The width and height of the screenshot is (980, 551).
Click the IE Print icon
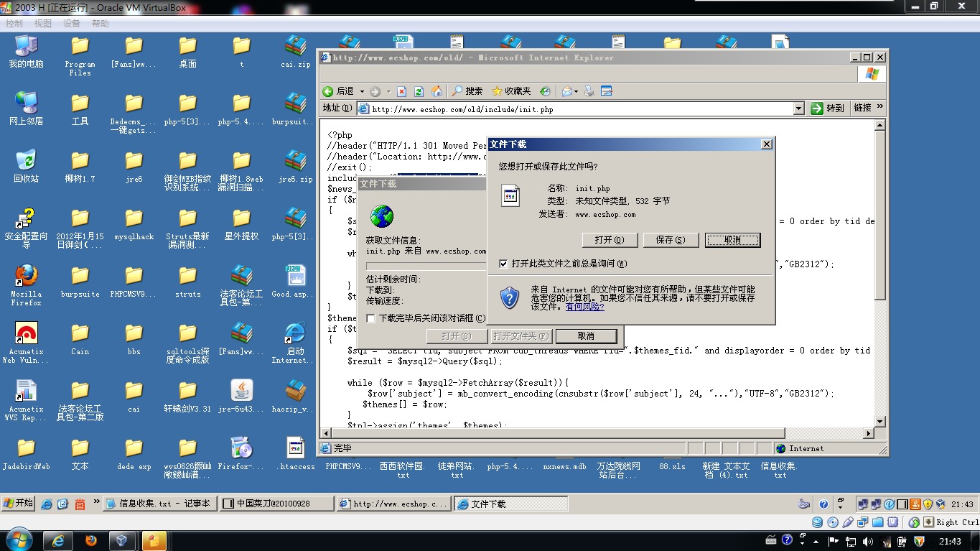click(x=589, y=91)
